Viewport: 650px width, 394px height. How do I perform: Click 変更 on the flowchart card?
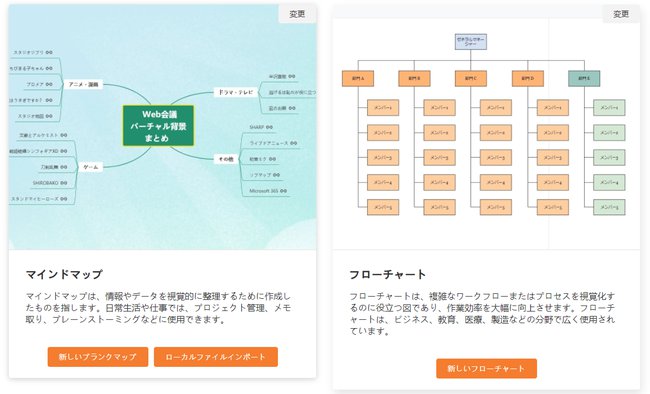pyautogui.click(x=621, y=14)
